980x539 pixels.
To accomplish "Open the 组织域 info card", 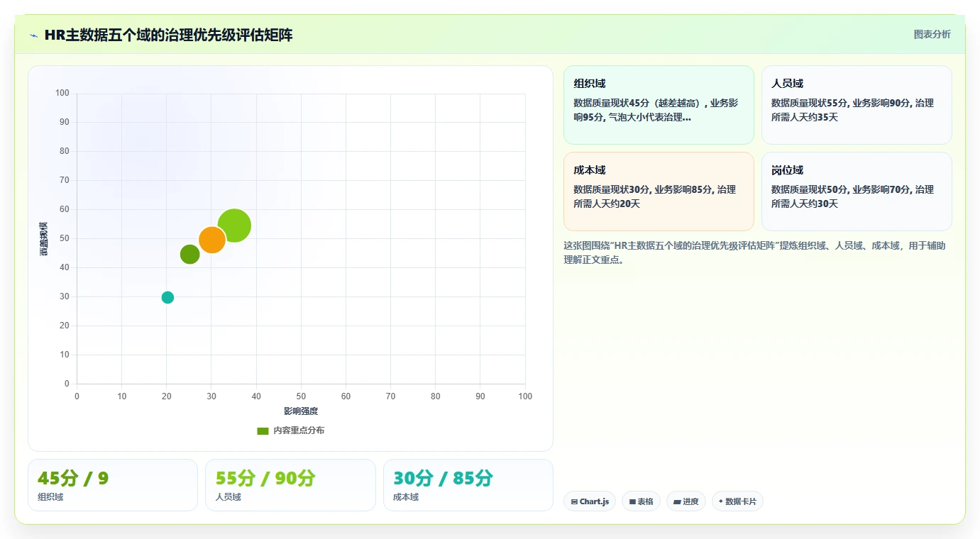I will pyautogui.click(x=659, y=105).
